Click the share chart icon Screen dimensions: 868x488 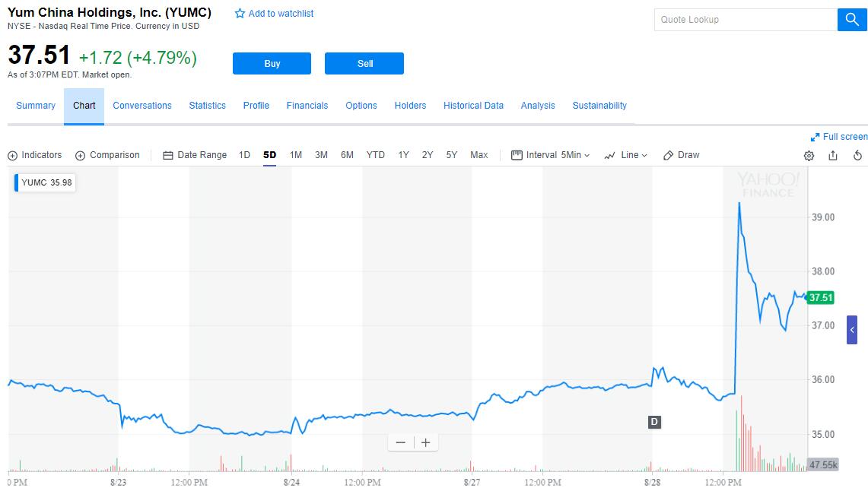click(833, 155)
